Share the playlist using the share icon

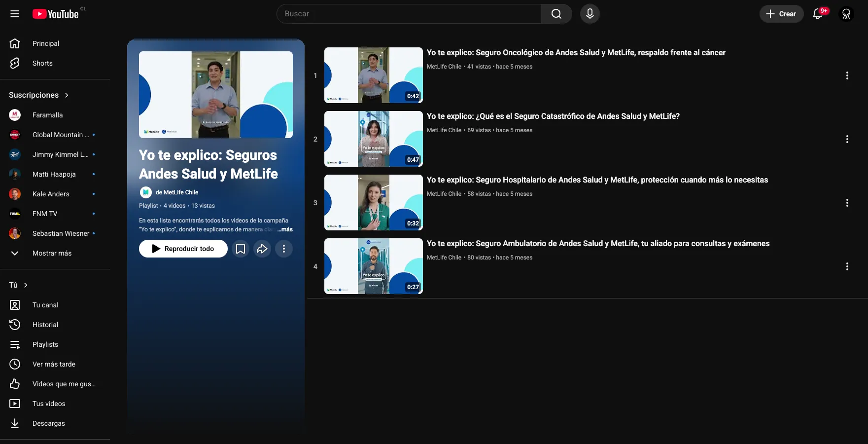click(262, 249)
